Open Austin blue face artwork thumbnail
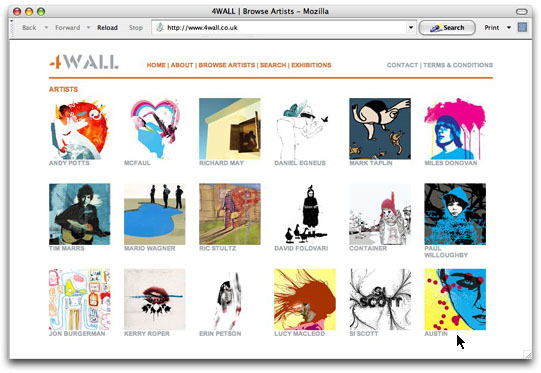 [455, 299]
